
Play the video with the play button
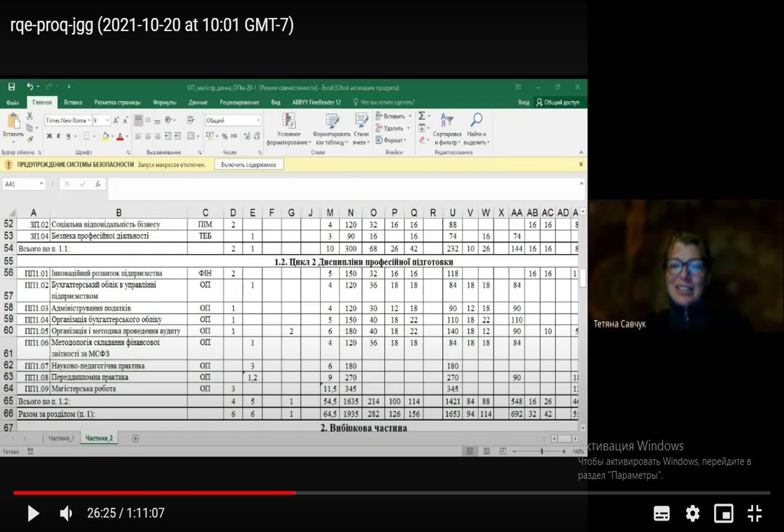pos(33,513)
